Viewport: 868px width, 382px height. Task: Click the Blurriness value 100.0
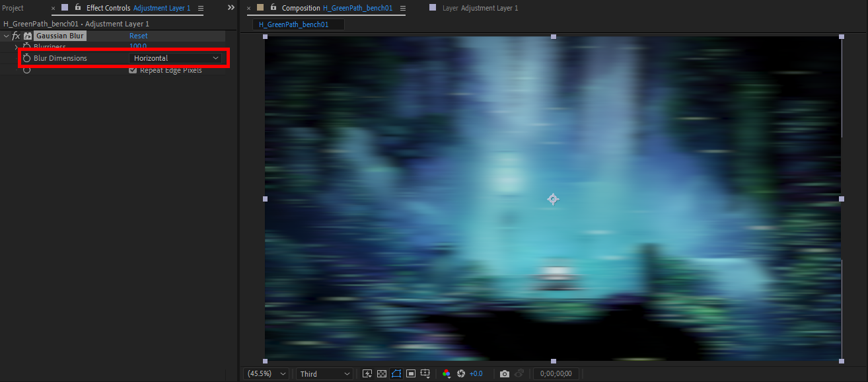138,47
